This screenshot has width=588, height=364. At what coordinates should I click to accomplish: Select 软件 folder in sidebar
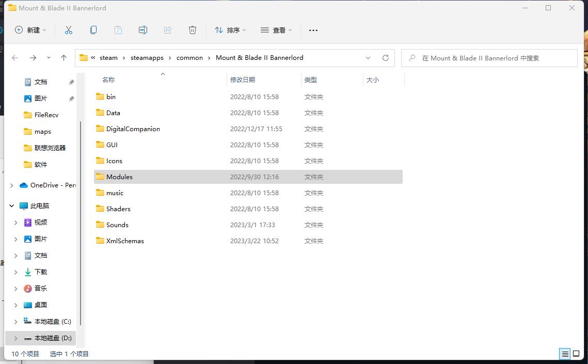pyautogui.click(x=35, y=165)
